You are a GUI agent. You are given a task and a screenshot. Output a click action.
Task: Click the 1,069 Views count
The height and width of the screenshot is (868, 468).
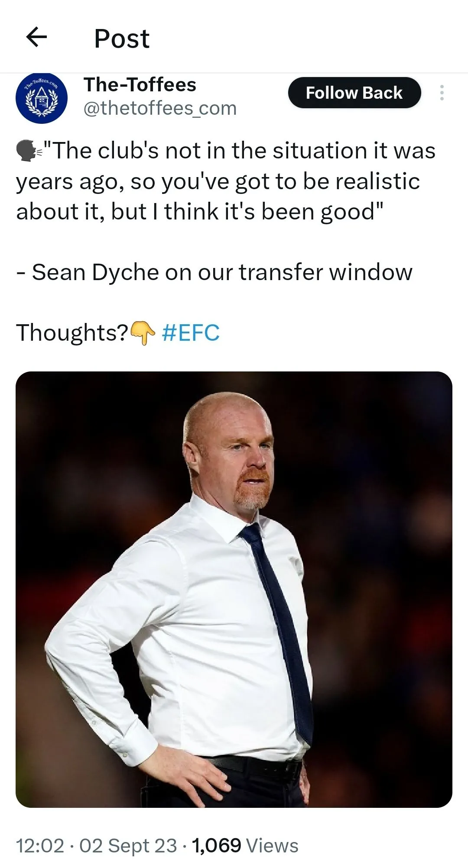(245, 845)
